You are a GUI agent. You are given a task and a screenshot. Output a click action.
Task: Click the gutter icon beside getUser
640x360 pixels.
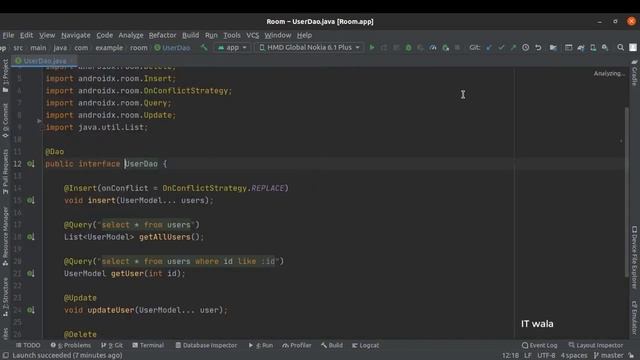pyautogui.click(x=31, y=273)
